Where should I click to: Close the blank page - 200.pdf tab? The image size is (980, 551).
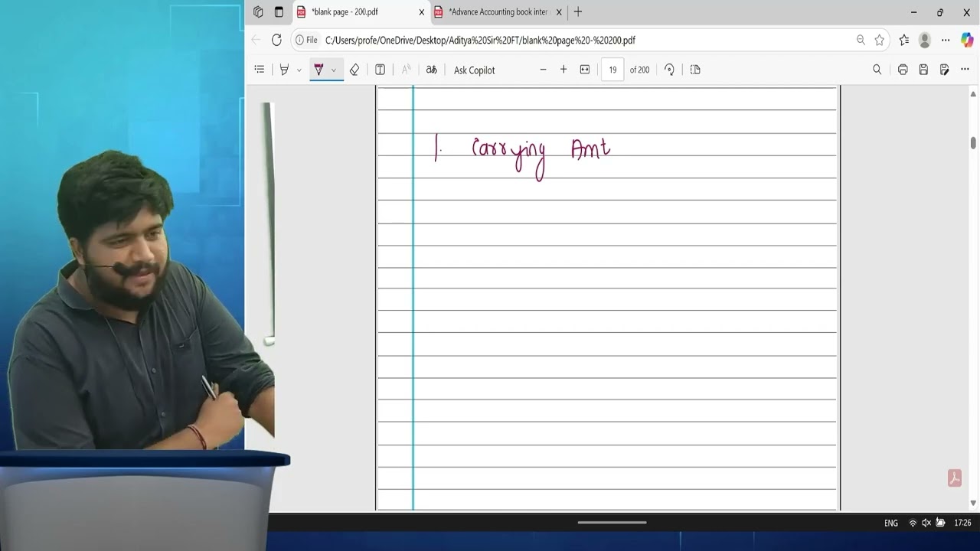coord(421,12)
